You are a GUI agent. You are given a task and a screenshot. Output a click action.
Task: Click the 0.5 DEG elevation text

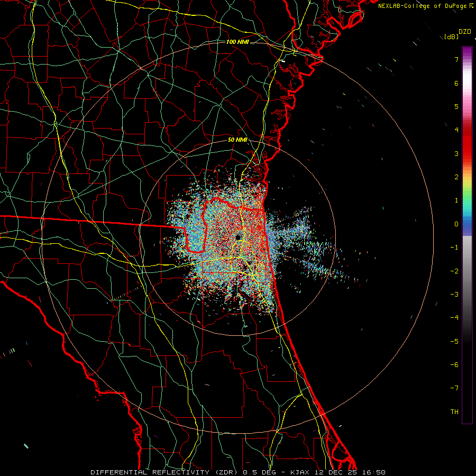259,472
